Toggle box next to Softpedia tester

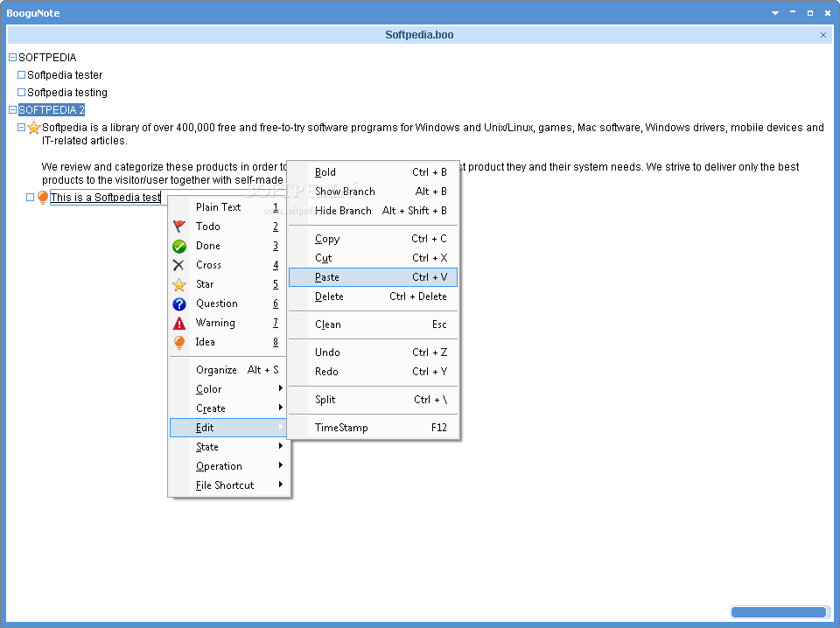pyautogui.click(x=21, y=75)
